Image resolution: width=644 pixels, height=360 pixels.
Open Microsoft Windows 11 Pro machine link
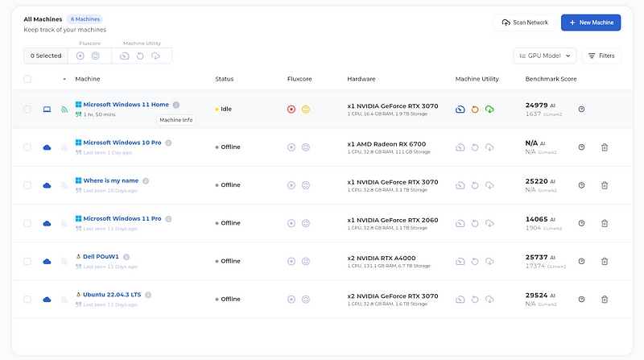pyautogui.click(x=122, y=218)
